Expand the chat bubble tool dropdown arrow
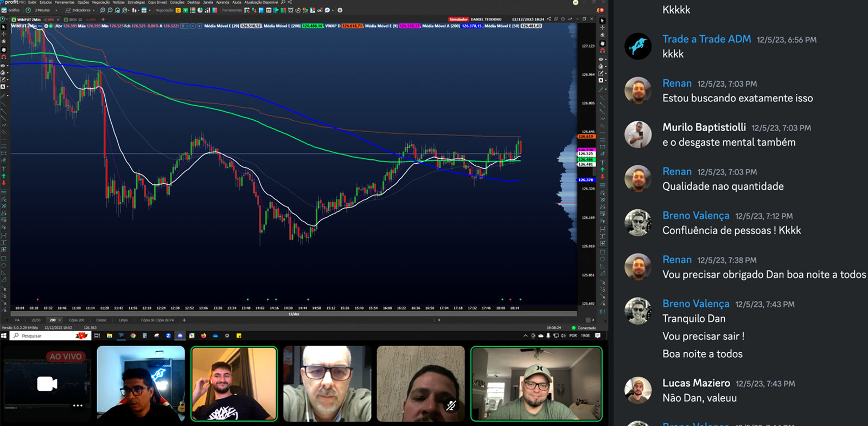Image resolution: width=868 pixels, height=426 pixels. pos(333,10)
